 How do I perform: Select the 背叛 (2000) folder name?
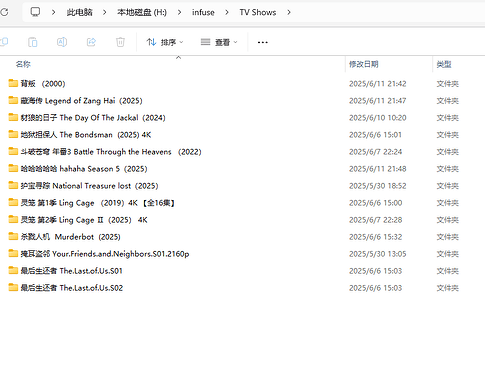tap(43, 83)
